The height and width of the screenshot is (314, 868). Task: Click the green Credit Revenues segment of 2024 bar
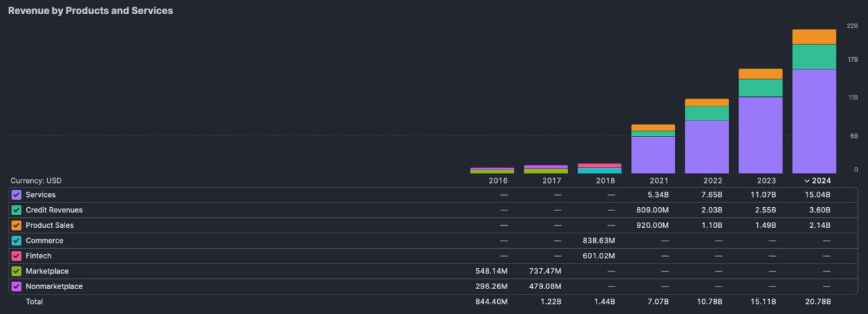click(x=814, y=57)
